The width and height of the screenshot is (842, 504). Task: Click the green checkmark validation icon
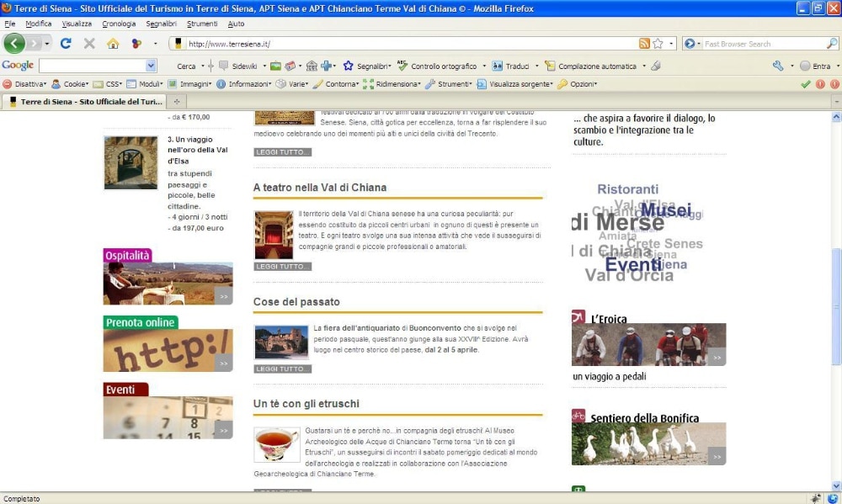[x=806, y=84]
